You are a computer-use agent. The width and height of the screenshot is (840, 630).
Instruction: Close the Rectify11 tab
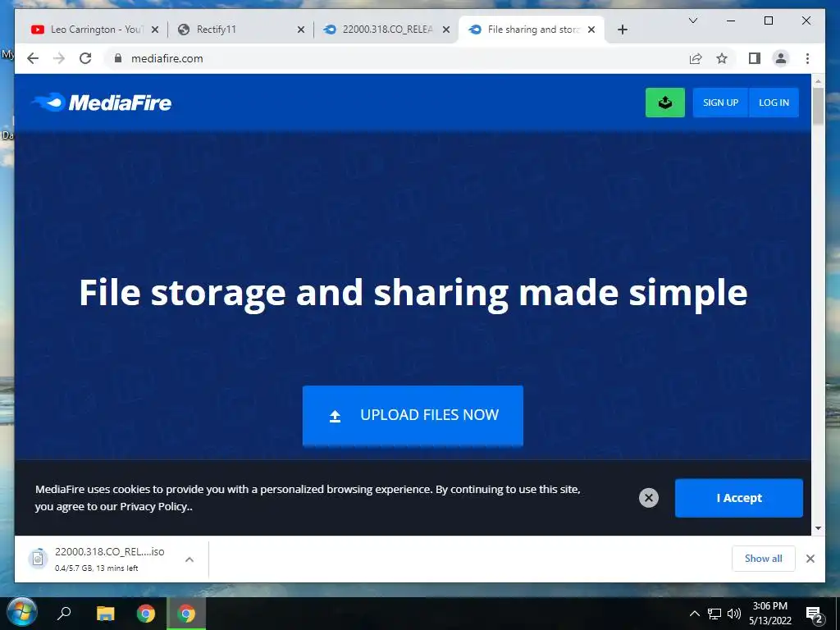click(301, 30)
